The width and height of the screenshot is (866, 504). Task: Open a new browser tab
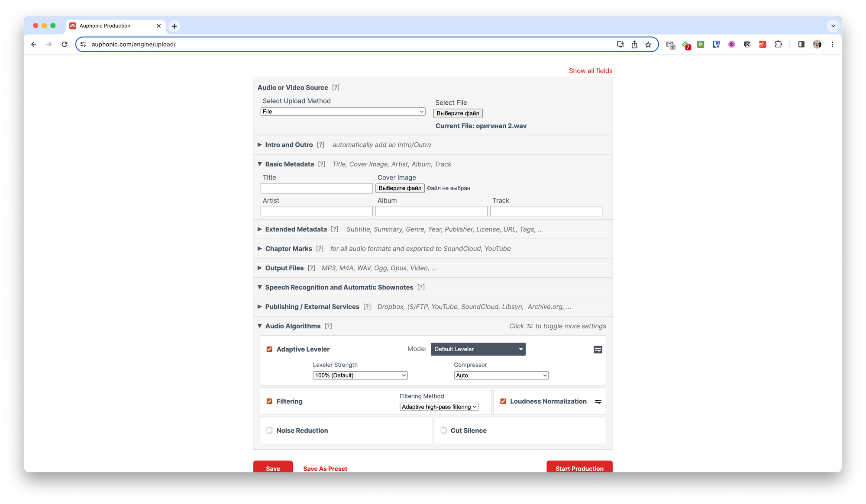174,26
